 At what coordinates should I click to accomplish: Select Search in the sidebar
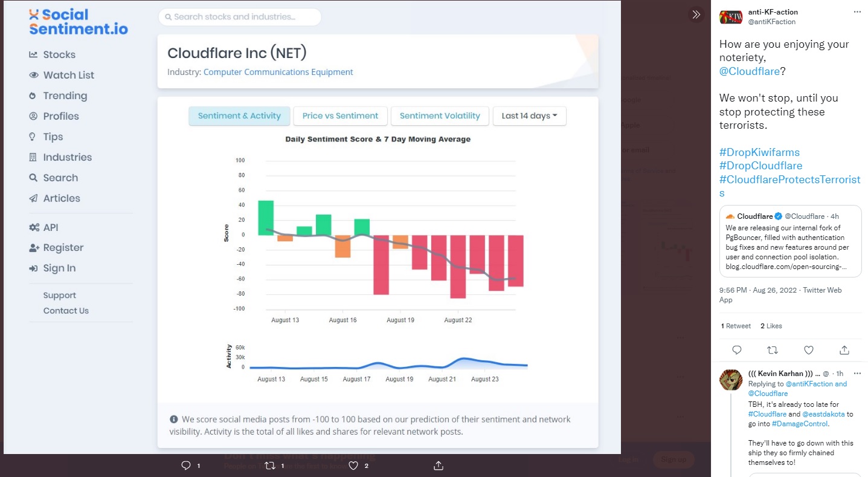pyautogui.click(x=53, y=178)
